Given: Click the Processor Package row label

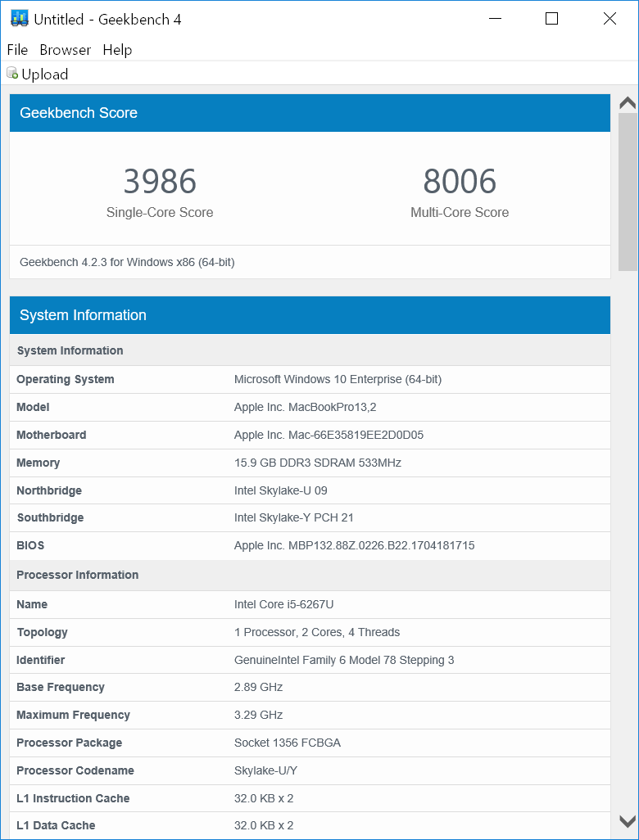Looking at the screenshot, I should [x=70, y=743].
